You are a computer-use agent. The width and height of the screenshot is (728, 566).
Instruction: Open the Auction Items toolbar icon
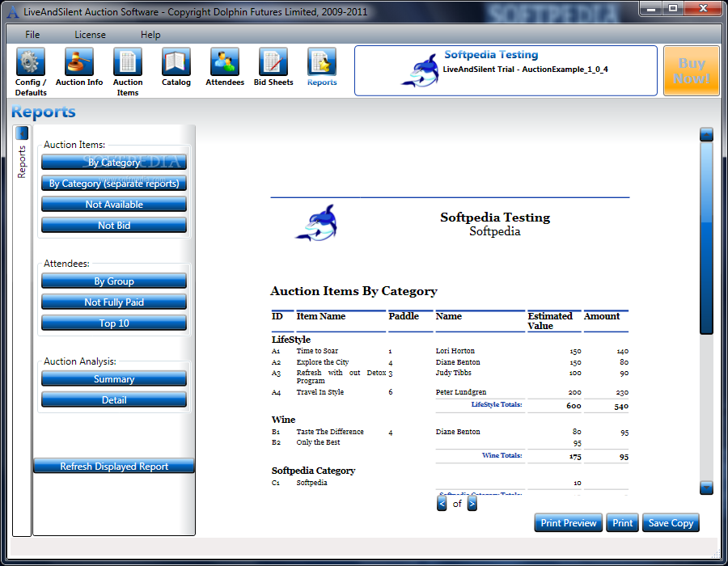128,61
